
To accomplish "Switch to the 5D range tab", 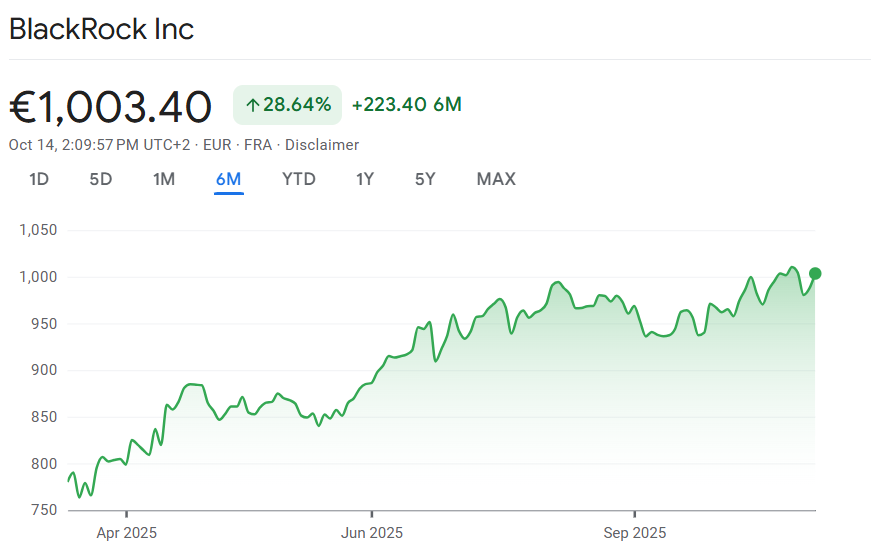I will [x=101, y=179].
